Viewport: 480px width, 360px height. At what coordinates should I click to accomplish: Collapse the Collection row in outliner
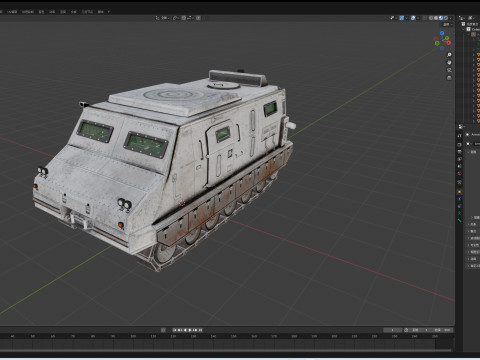pyautogui.click(x=463, y=29)
